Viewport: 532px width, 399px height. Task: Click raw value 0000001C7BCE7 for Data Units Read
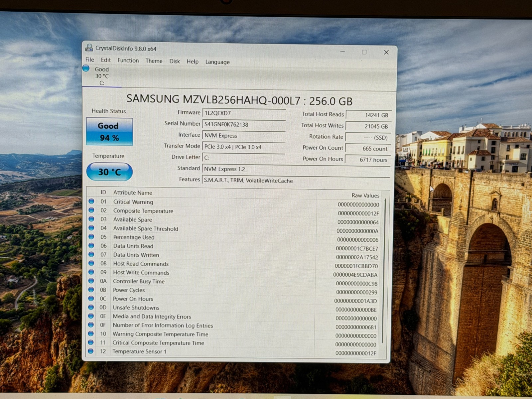point(357,248)
